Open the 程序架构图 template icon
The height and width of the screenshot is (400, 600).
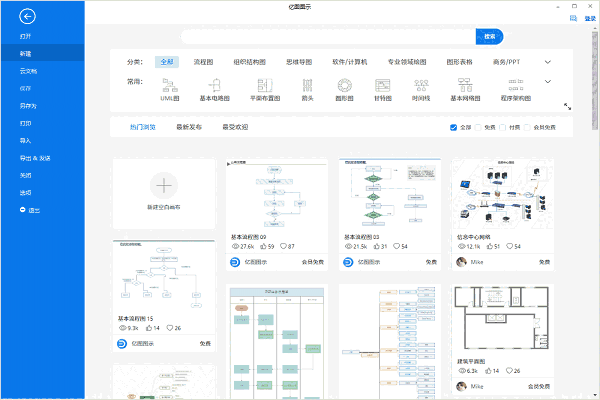[x=516, y=85]
